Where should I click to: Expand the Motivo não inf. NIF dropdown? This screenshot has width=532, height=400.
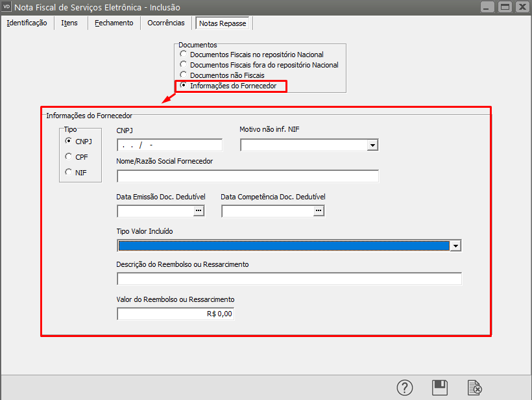point(372,145)
